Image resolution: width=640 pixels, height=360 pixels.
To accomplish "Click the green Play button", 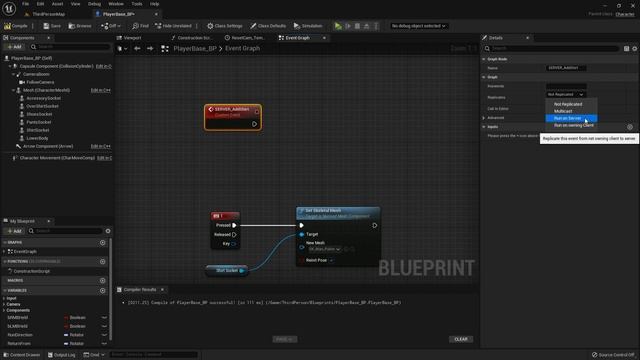I will (x=338, y=26).
